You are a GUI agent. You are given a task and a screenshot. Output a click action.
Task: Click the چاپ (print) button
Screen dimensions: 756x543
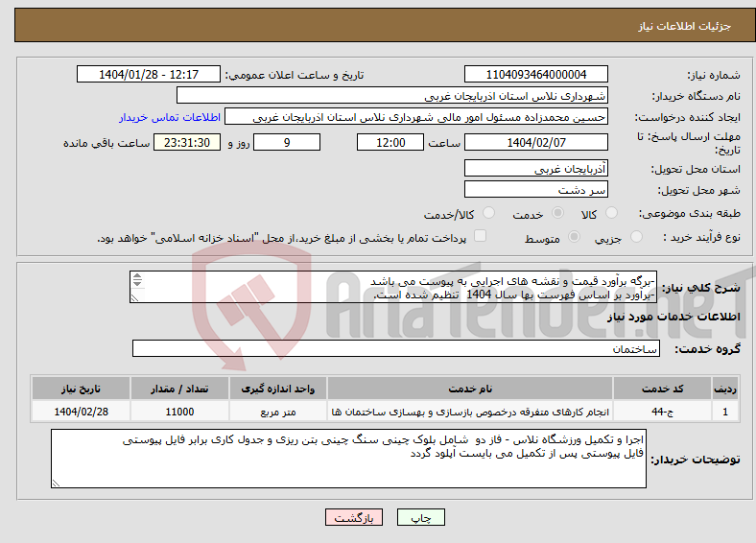click(420, 517)
